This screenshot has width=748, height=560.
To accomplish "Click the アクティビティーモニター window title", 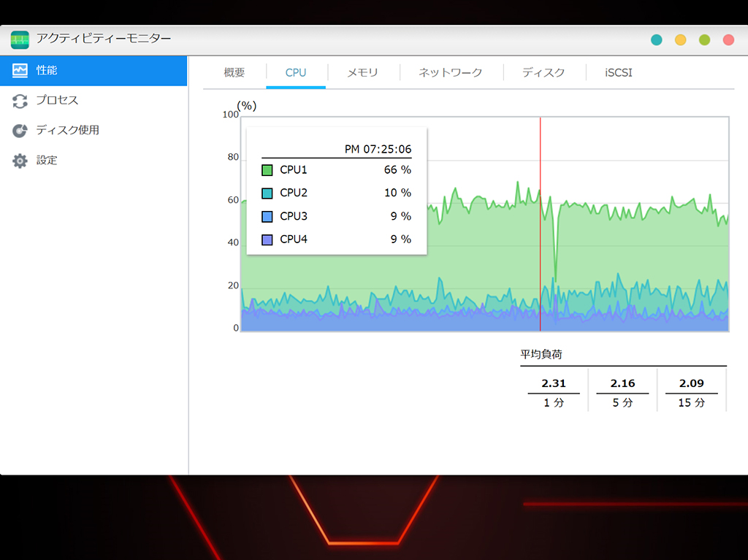I will [x=104, y=39].
